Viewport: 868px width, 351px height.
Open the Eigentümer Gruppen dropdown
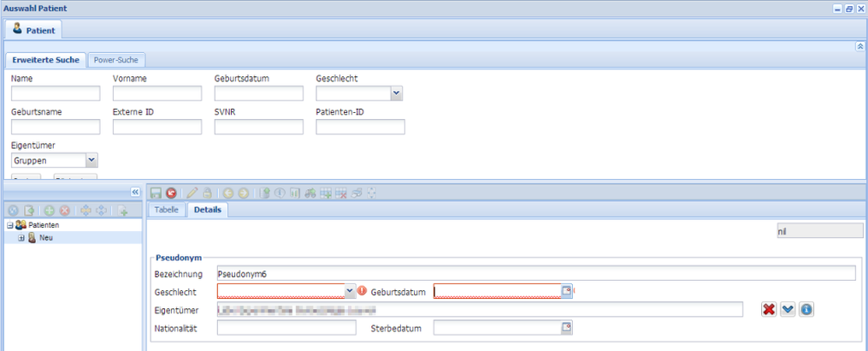click(92, 160)
